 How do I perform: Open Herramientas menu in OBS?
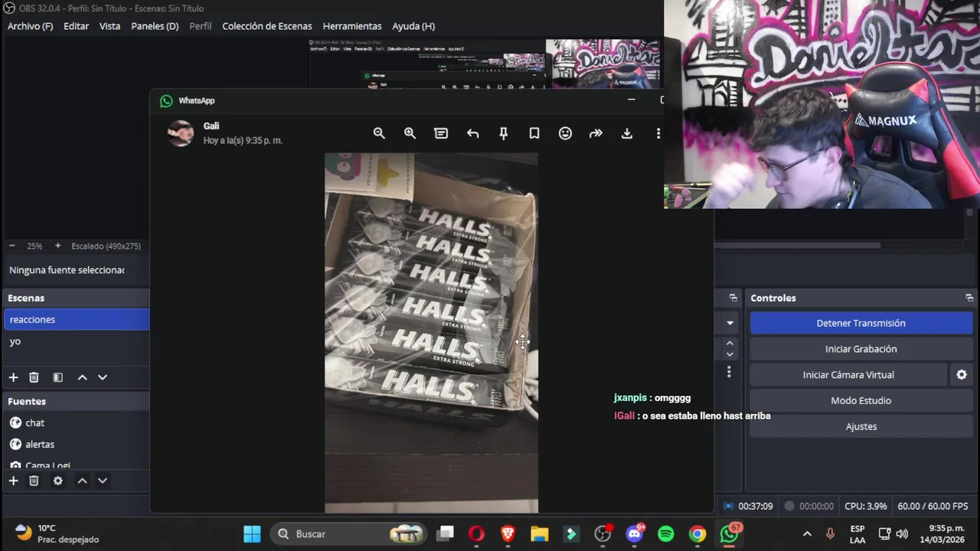click(x=352, y=26)
